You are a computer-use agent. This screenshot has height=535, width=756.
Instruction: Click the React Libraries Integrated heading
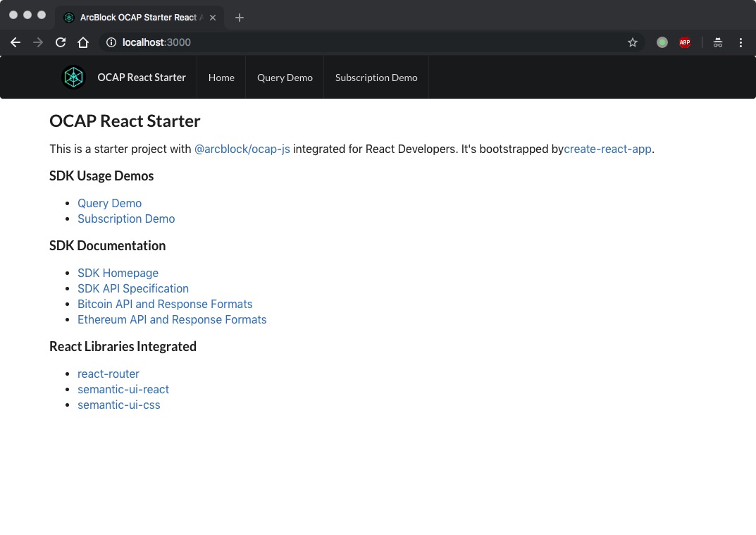(x=123, y=346)
